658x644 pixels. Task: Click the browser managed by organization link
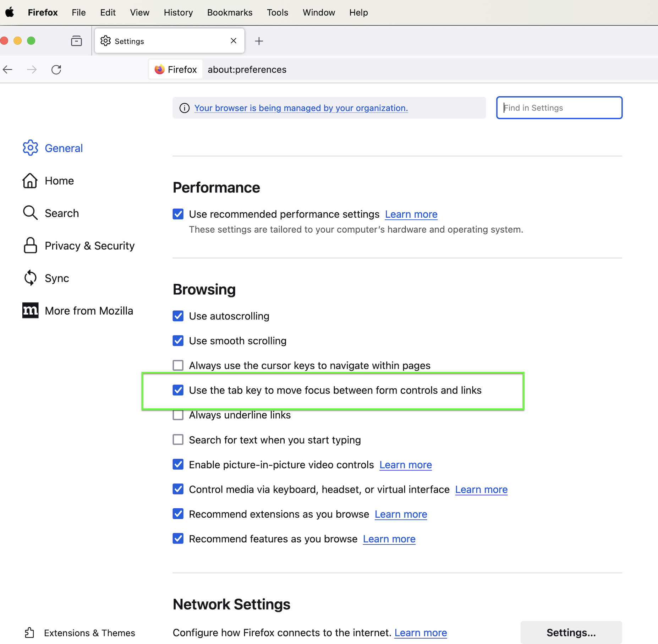point(301,108)
